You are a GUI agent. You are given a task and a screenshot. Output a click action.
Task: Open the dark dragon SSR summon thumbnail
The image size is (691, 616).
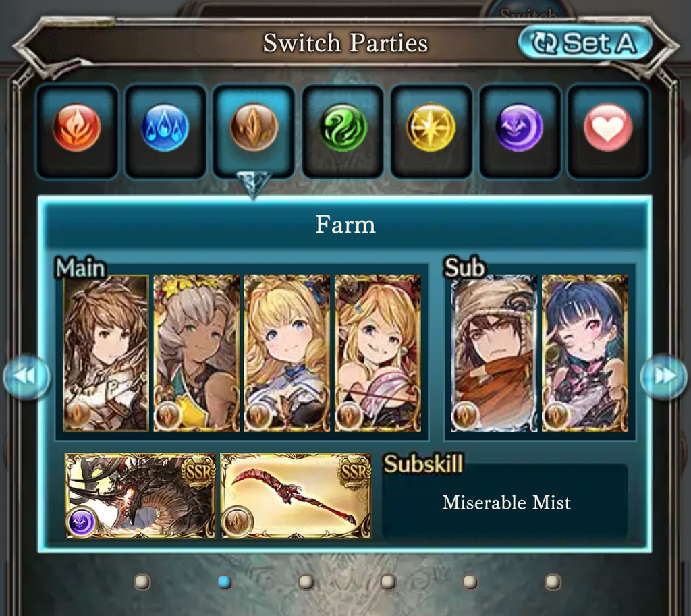[x=140, y=496]
